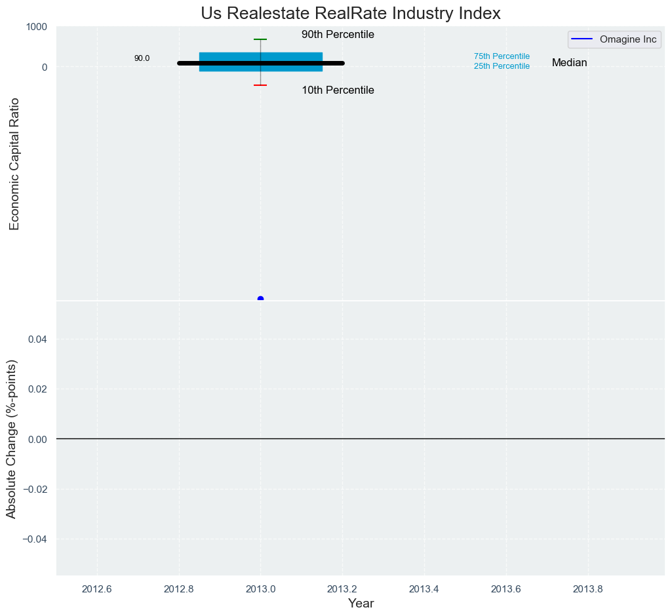Click the green 90th percentile whisker cap

(x=260, y=39)
